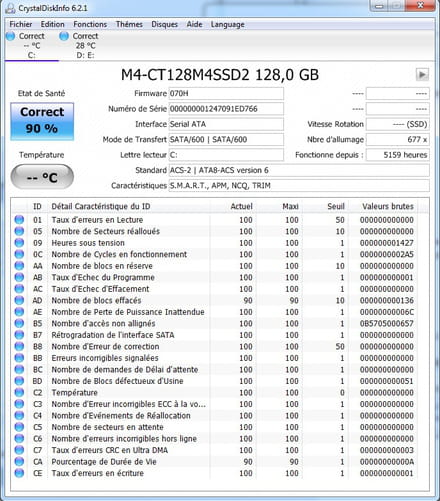Click raw value 0B5705000657
Image resolution: width=440 pixels, height=501 pixels.
point(387,323)
